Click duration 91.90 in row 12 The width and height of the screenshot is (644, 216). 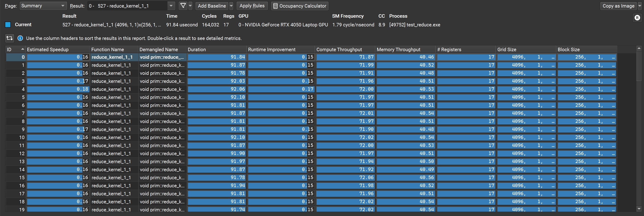216,153
